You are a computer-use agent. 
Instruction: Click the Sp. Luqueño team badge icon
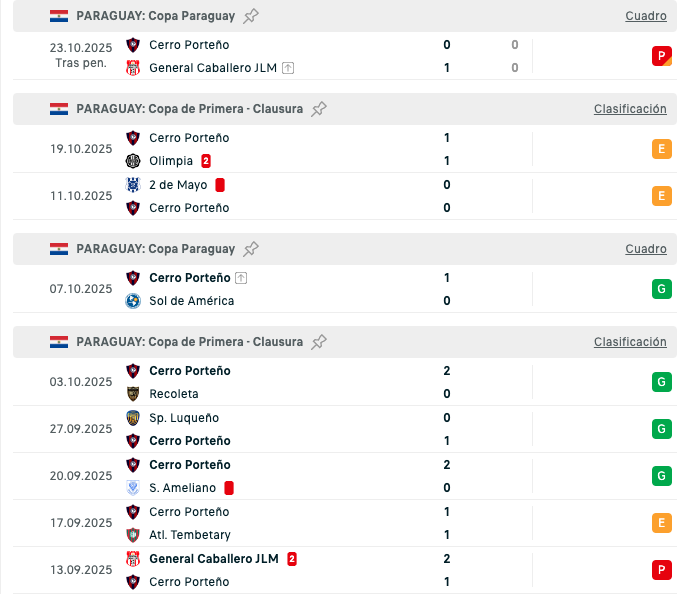(x=133, y=418)
